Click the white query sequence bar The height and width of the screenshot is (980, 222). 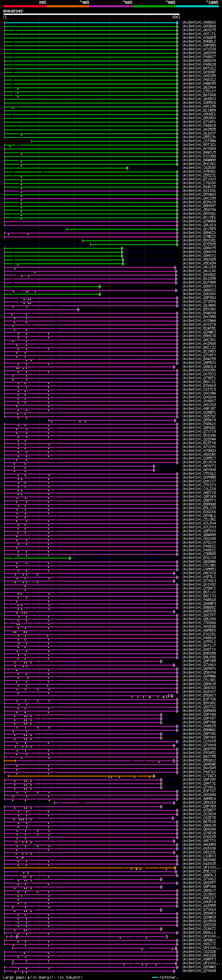point(91,14)
